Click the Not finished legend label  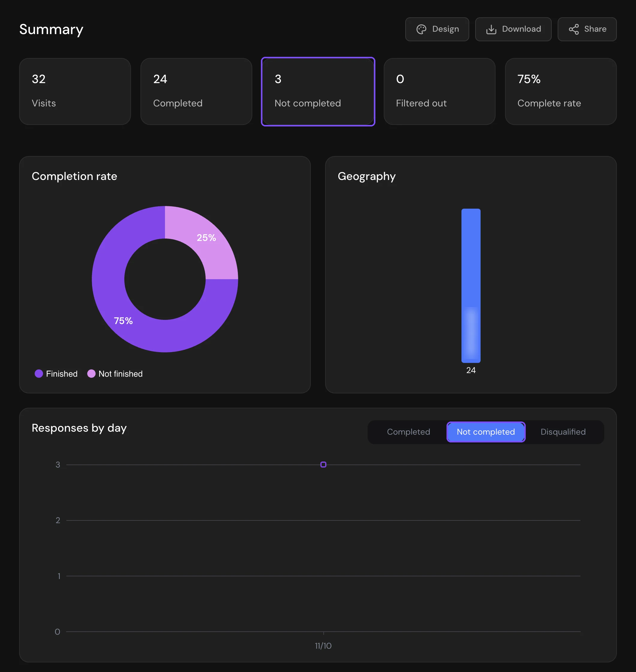(120, 374)
